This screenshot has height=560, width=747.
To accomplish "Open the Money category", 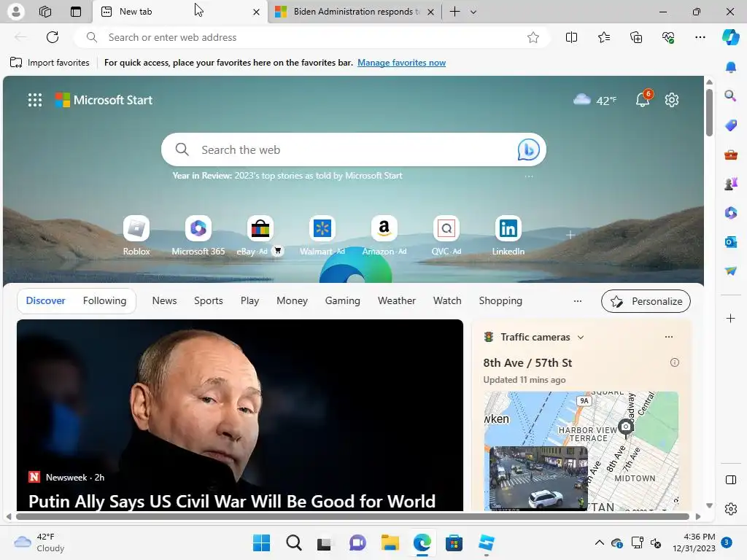I will click(292, 301).
